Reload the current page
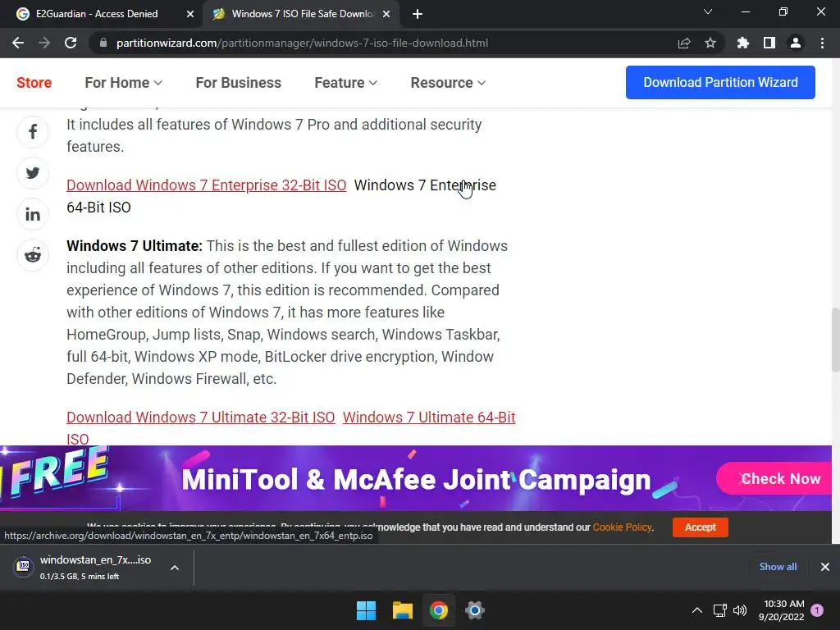Screen dimensions: 840x630 [71, 43]
